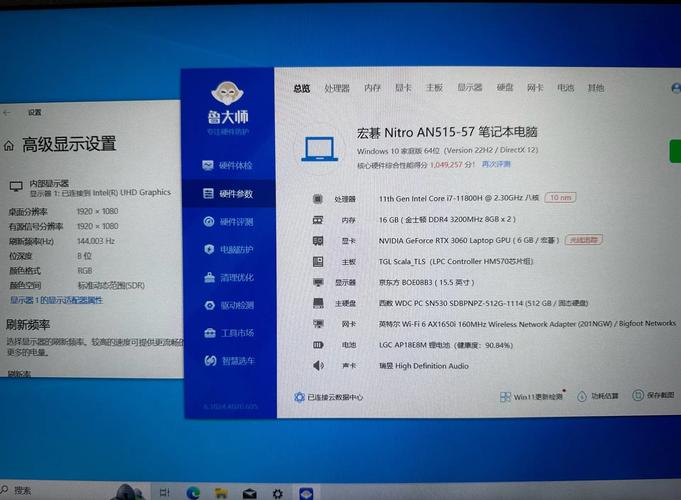Switch to the 处理器 tab
Viewport: 681px width, 500px height.
(337, 88)
